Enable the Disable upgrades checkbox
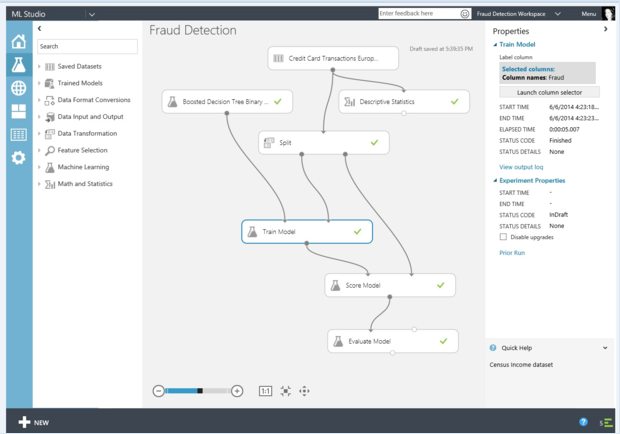Image resolution: width=620 pixels, height=434 pixels. tap(503, 237)
